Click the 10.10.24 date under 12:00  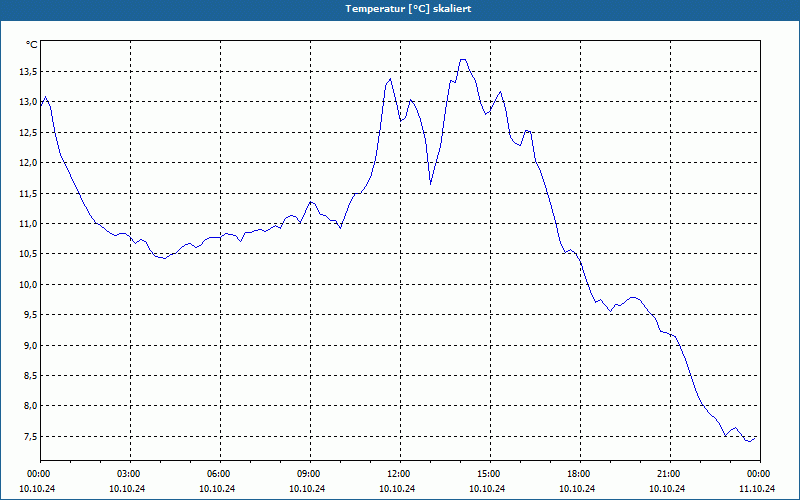pyautogui.click(x=397, y=488)
